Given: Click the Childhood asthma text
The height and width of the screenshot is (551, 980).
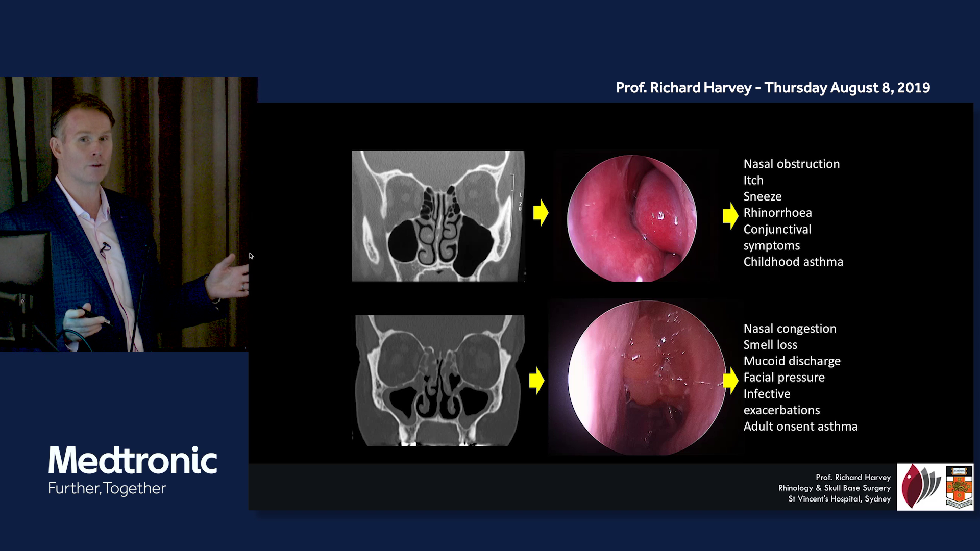Looking at the screenshot, I should tap(793, 262).
